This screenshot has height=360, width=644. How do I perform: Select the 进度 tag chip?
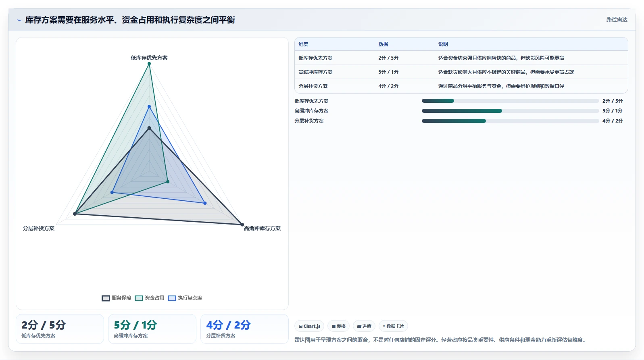364,326
